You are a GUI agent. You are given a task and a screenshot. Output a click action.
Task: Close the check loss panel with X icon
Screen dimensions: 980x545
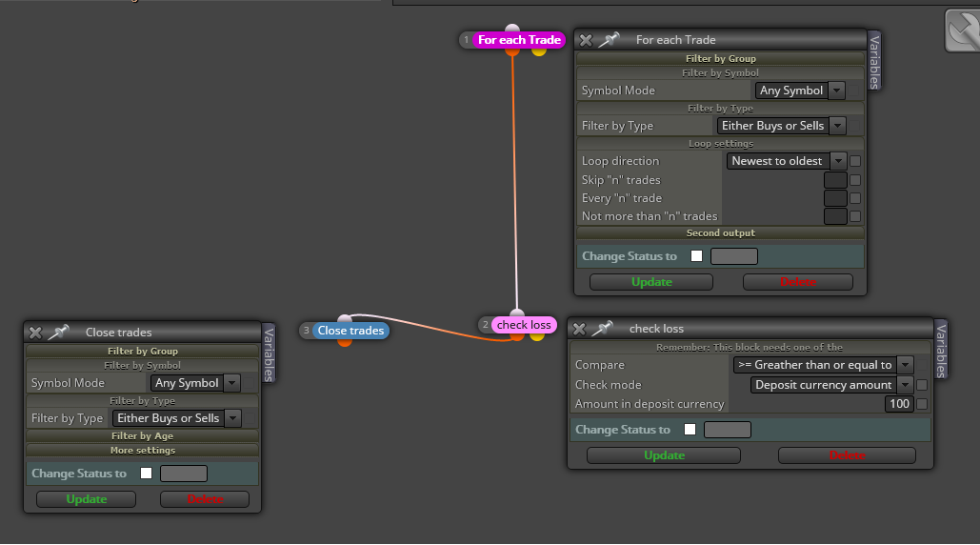(579, 329)
